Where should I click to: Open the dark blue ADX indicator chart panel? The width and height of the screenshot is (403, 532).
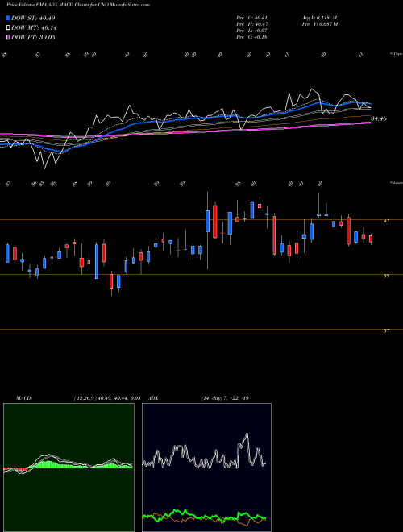[206, 468]
